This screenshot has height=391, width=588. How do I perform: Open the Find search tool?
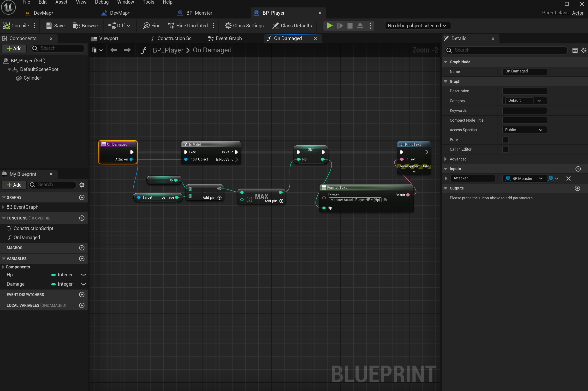(x=152, y=26)
